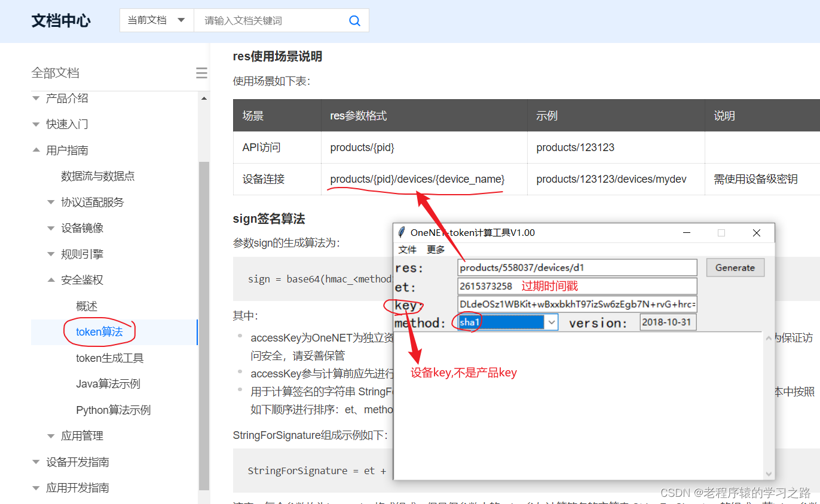820x504 pixels.
Task: Click the version label in the token tool
Action: [598, 323]
